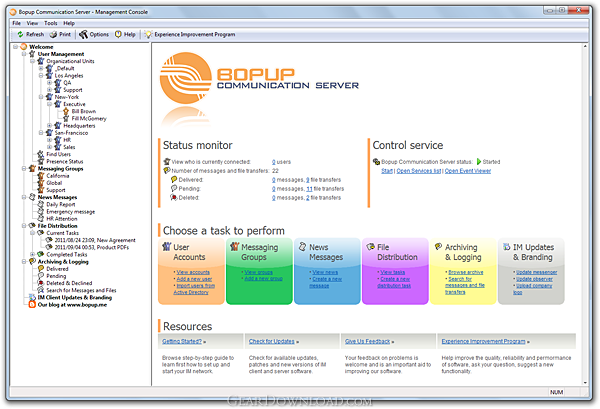Click the Give Us Feedback link

[x=367, y=341]
